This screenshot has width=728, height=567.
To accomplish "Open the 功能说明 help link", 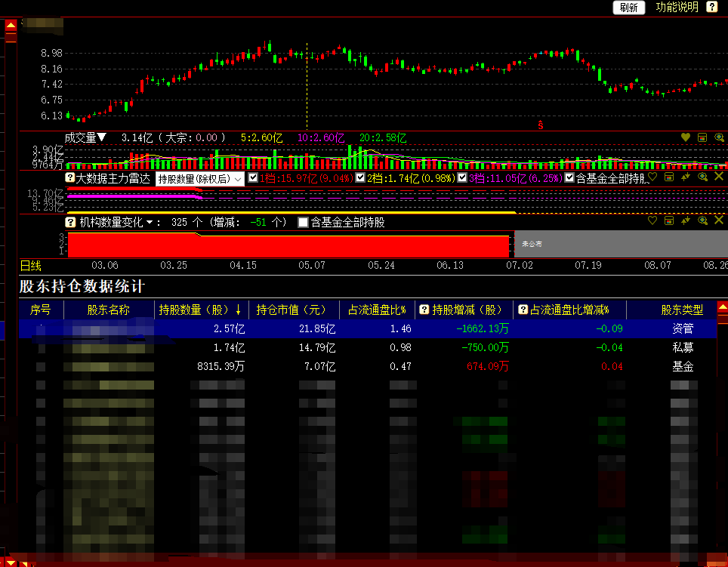I will [677, 8].
